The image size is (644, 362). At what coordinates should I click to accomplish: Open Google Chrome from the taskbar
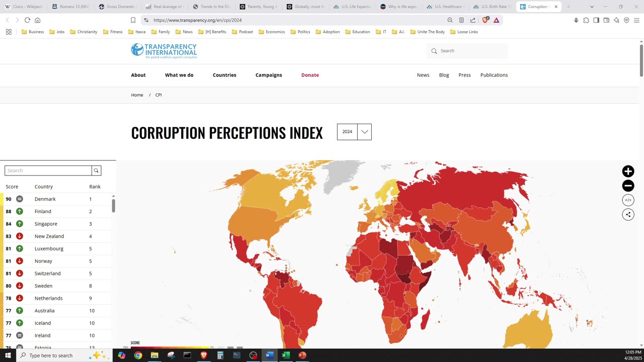pos(138,355)
